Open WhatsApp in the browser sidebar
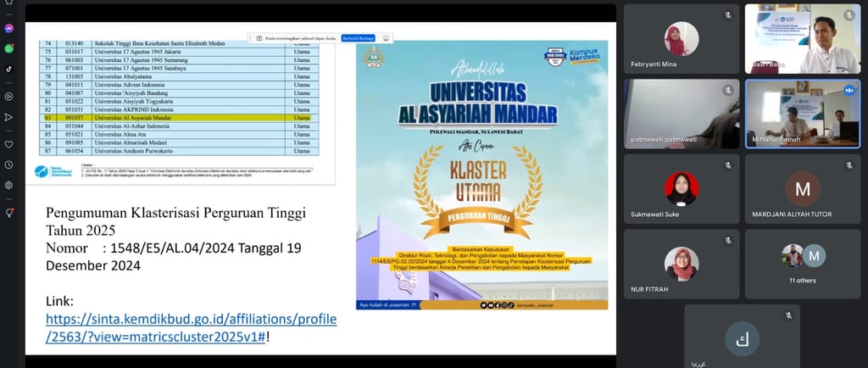 coord(8,48)
